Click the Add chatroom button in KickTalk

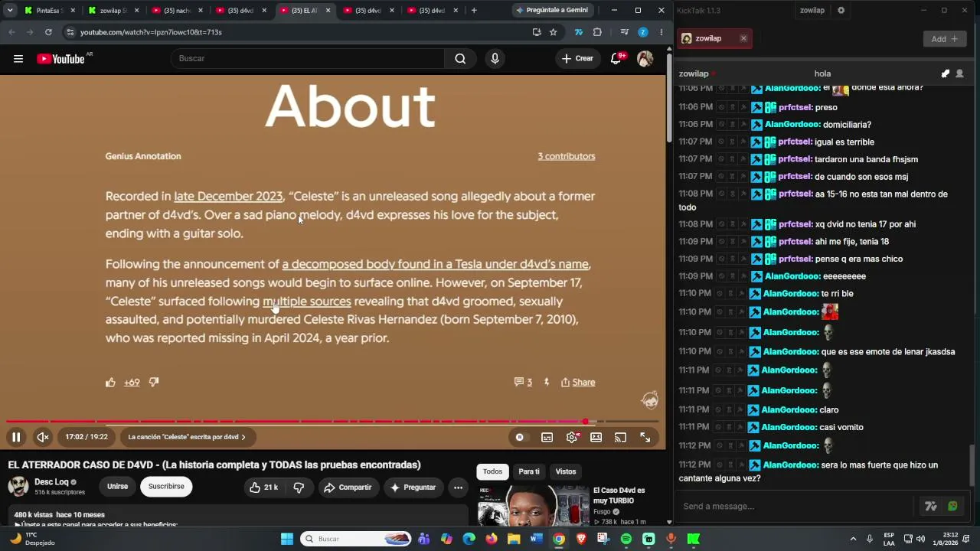click(945, 39)
